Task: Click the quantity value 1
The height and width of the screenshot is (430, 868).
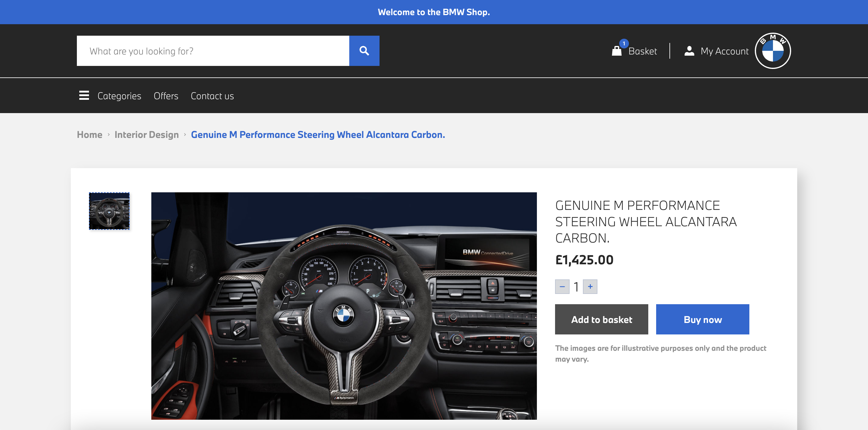Action: click(x=576, y=287)
